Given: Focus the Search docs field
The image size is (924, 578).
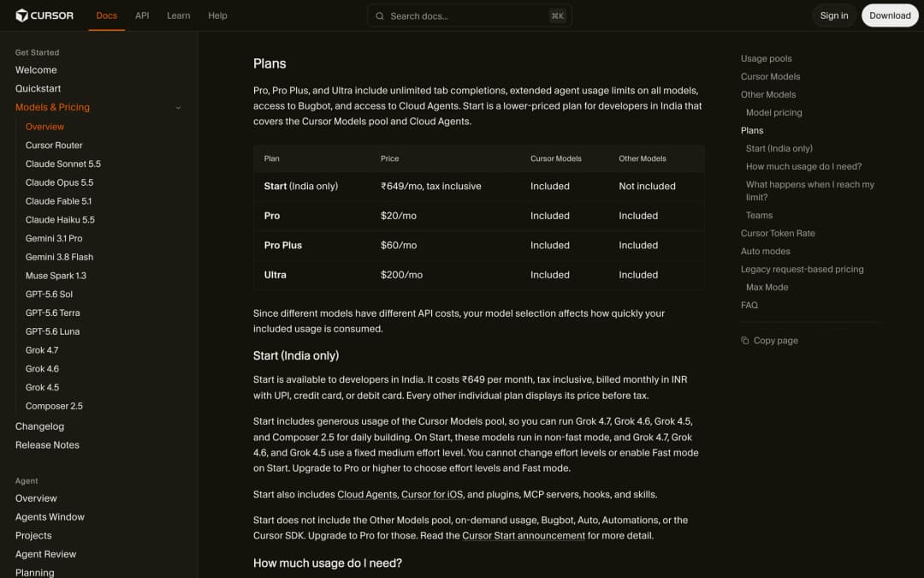Looking at the screenshot, I should tap(469, 16).
